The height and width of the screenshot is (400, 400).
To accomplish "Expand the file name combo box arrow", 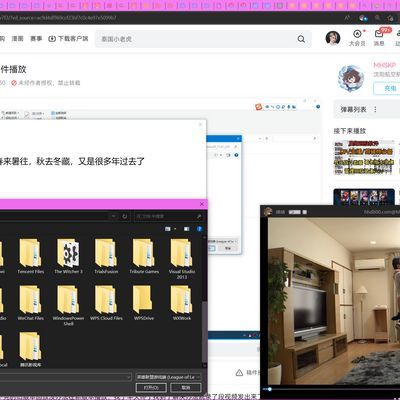I will pyautogui.click(x=129, y=377).
